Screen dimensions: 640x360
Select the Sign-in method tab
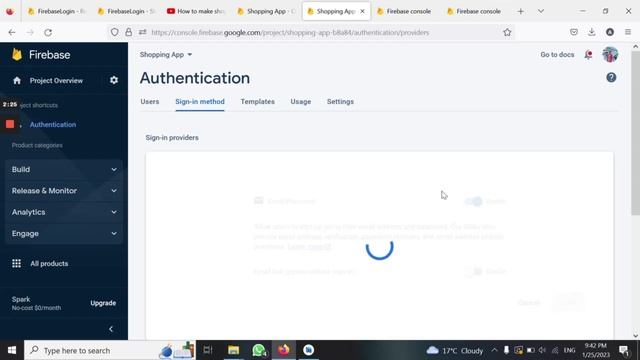pos(200,102)
